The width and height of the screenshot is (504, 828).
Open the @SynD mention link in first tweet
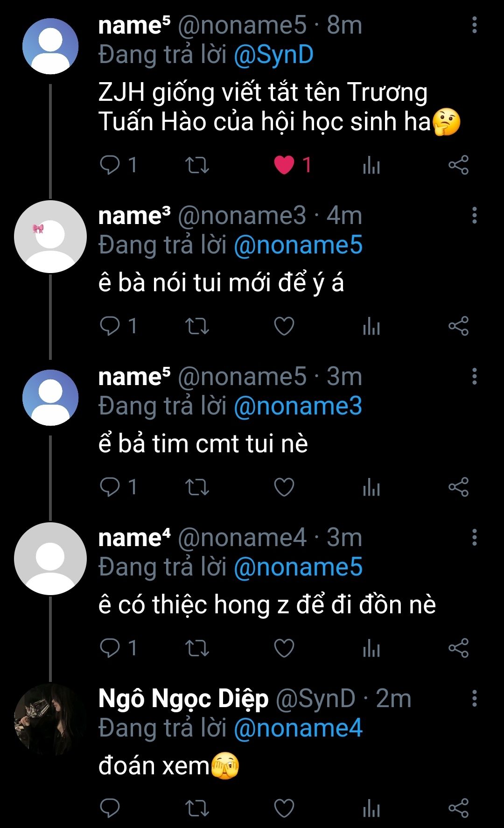point(273,55)
